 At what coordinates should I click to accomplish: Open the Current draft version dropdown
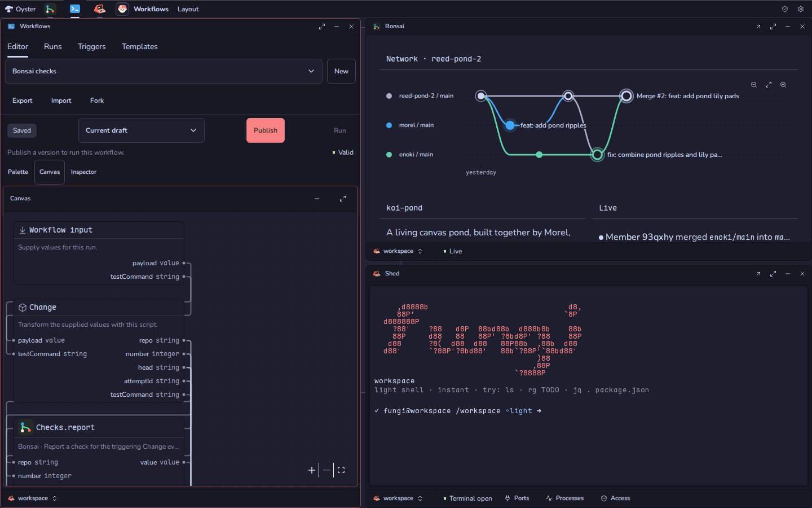point(142,130)
